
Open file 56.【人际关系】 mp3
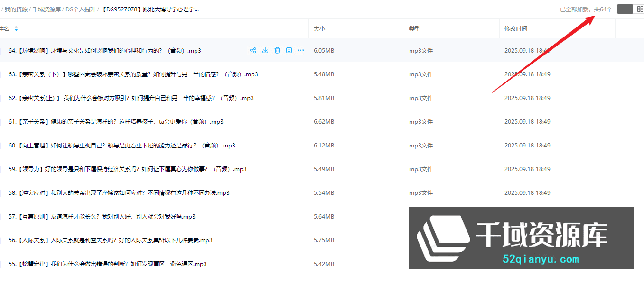coord(111,240)
